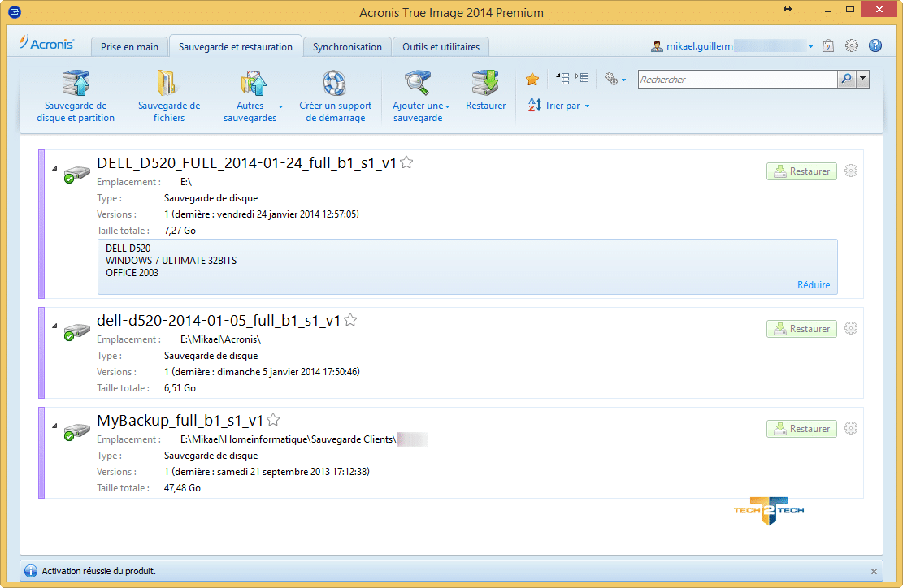
Task: Open help question mark icon
Action: (x=875, y=46)
